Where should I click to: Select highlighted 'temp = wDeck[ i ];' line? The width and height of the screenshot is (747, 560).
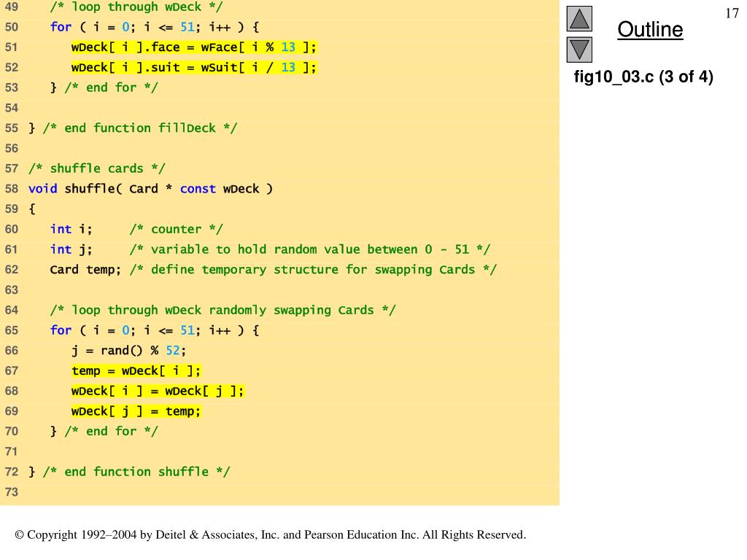point(136,371)
